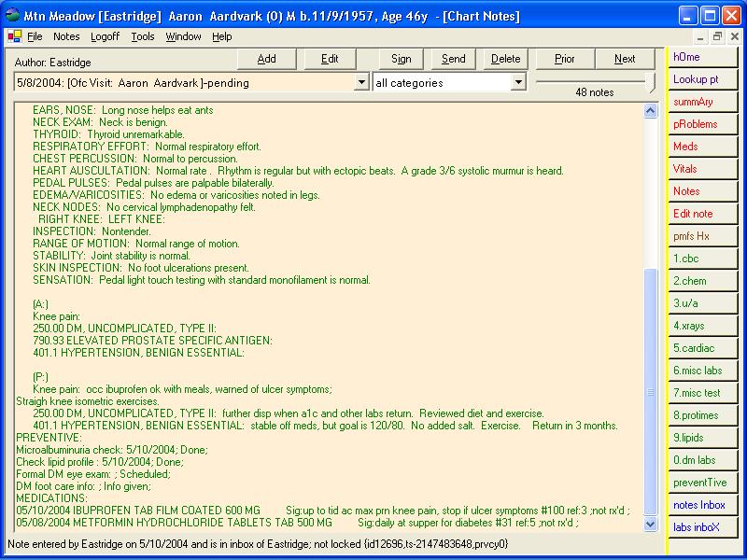Open the File menu
The height and width of the screenshot is (560, 747).
(x=35, y=36)
